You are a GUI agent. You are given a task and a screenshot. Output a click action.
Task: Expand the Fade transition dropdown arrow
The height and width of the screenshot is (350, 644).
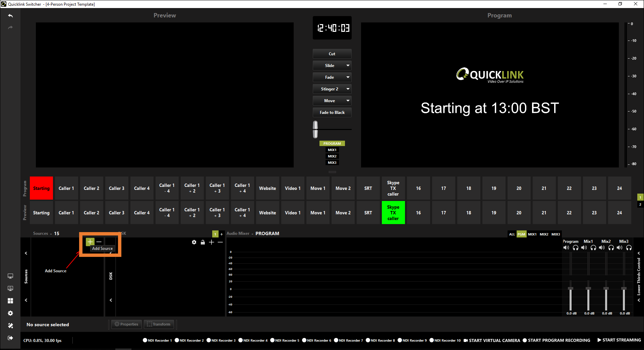tap(348, 77)
